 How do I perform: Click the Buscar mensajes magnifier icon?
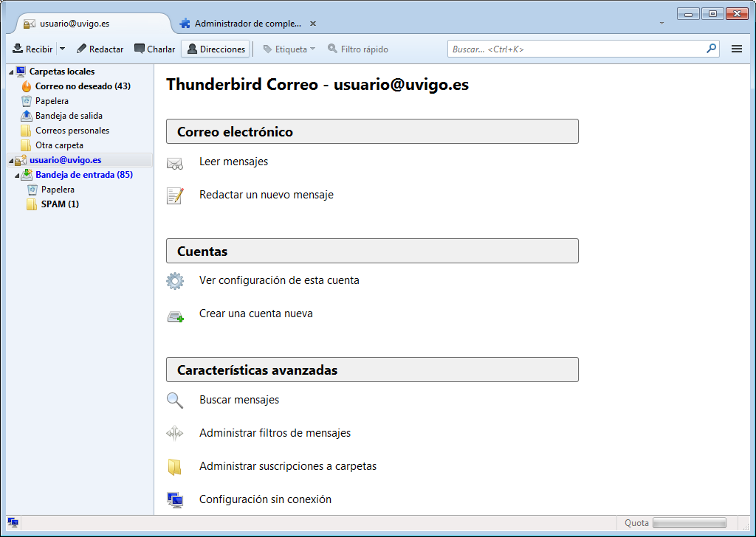click(175, 401)
